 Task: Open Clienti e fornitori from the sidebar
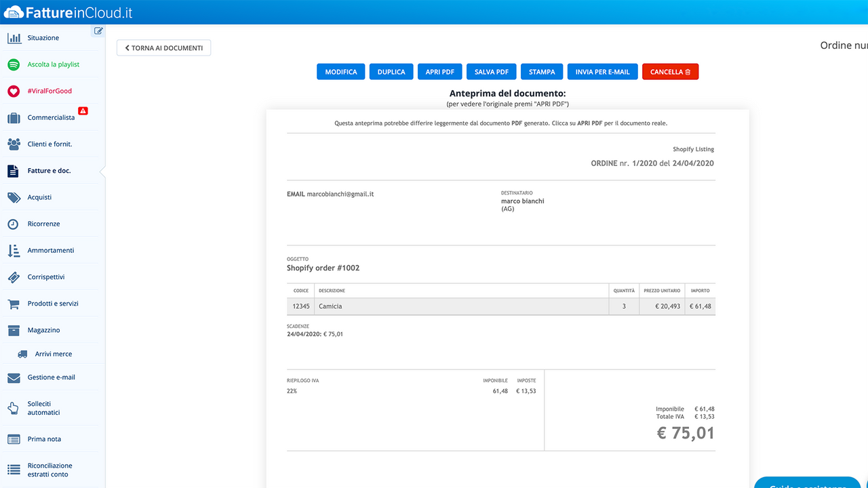[x=14, y=144]
